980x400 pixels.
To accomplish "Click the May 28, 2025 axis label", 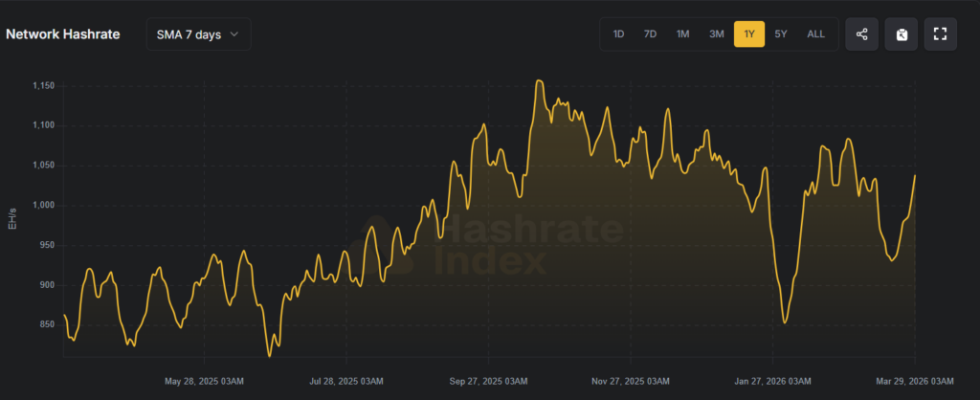I will (201, 381).
